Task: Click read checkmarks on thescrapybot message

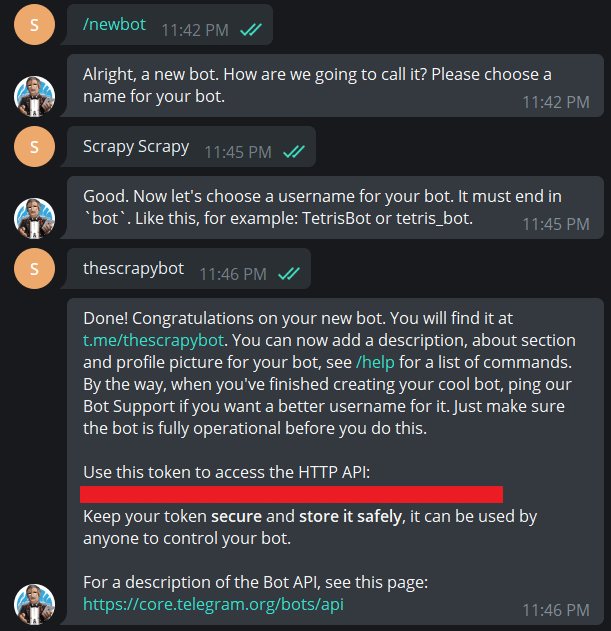Action: pos(288,273)
